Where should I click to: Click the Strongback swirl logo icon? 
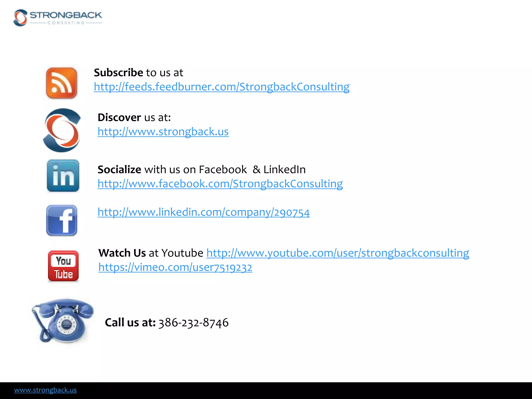tap(62, 130)
